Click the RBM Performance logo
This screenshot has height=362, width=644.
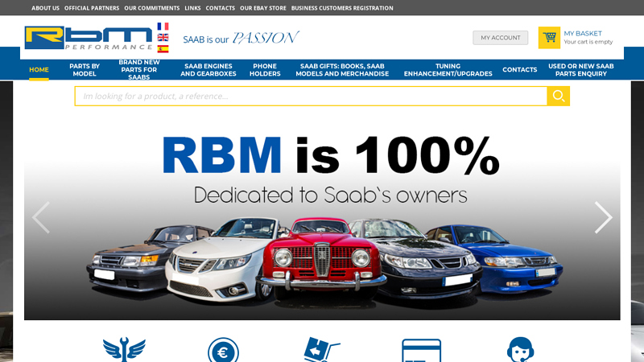[89, 38]
